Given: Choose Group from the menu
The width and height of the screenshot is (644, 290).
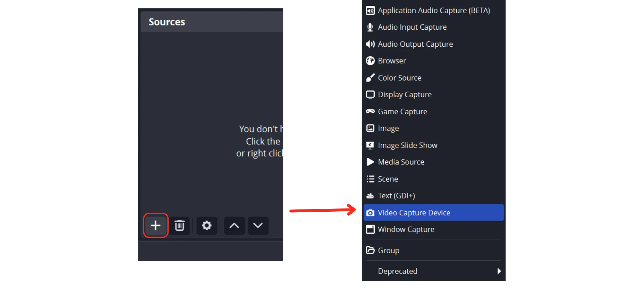Looking at the screenshot, I should coord(434,250).
